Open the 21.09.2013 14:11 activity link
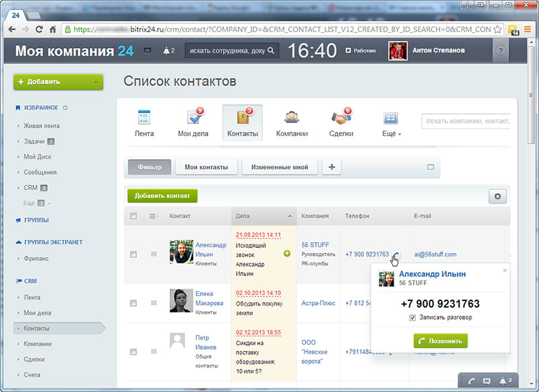 coord(258,235)
